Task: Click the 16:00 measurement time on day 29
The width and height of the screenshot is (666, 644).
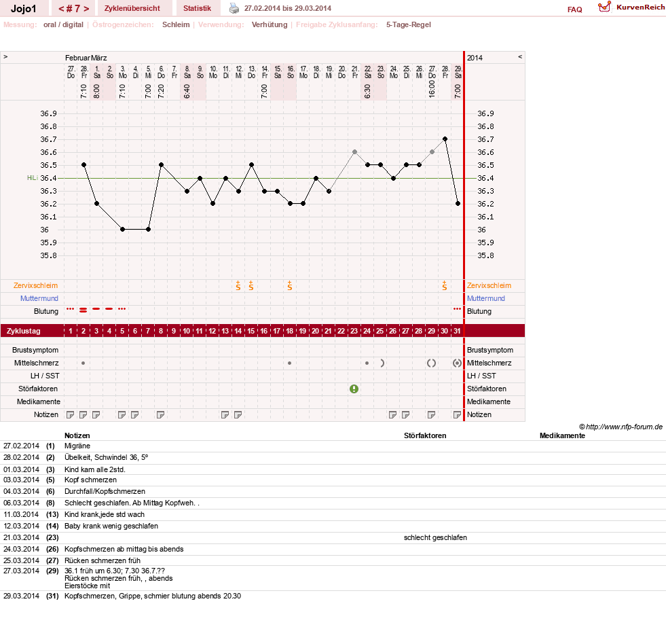Action: pos(432,89)
